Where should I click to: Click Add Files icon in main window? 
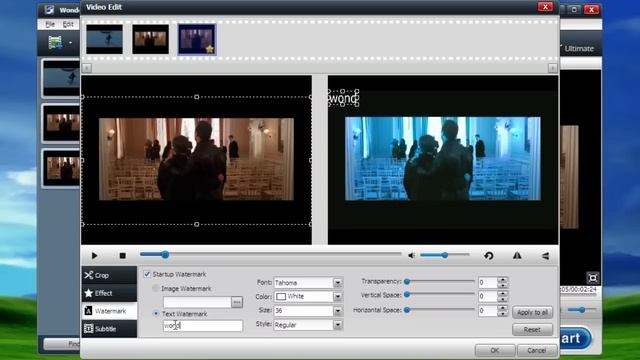[55, 42]
